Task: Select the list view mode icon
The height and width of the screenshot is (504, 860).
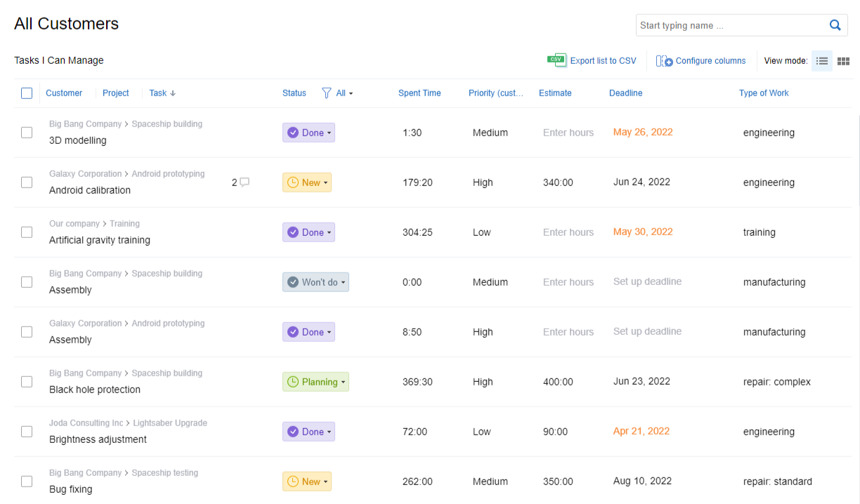Action: pyautogui.click(x=822, y=60)
